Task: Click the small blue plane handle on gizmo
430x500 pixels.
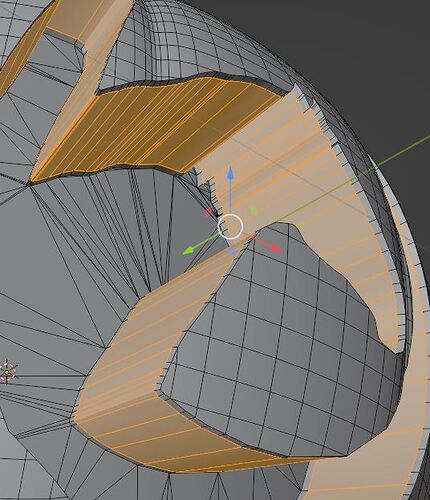Action: pos(232,251)
